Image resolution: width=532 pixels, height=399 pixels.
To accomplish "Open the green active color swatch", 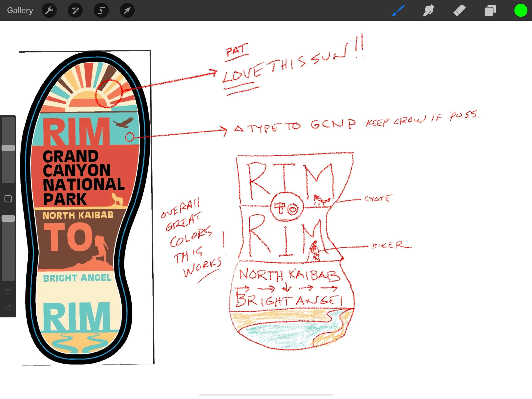I will [x=521, y=10].
